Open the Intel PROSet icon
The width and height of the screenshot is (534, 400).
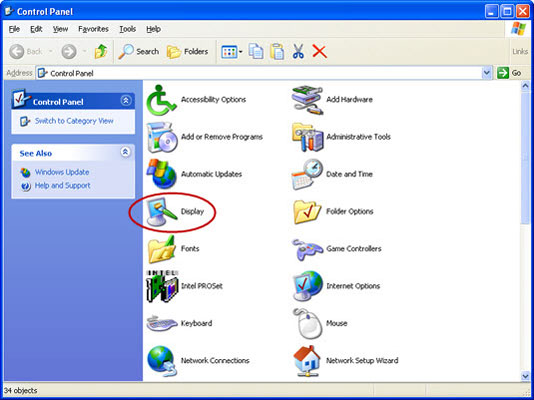162,286
